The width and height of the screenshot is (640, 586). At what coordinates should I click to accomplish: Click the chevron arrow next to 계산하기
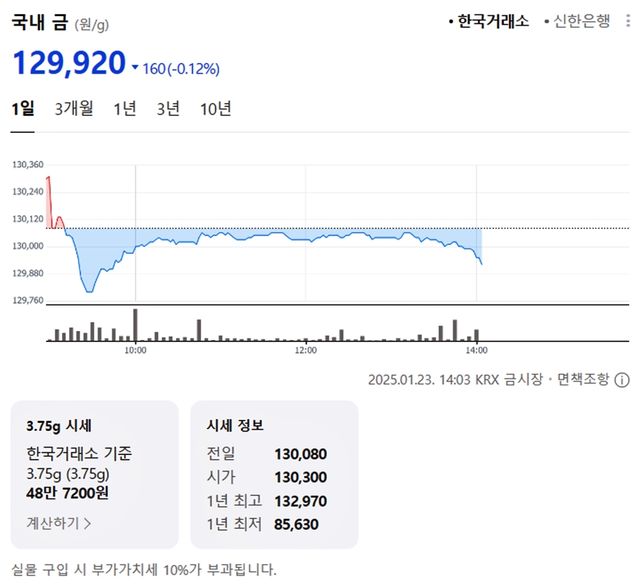tap(87, 522)
